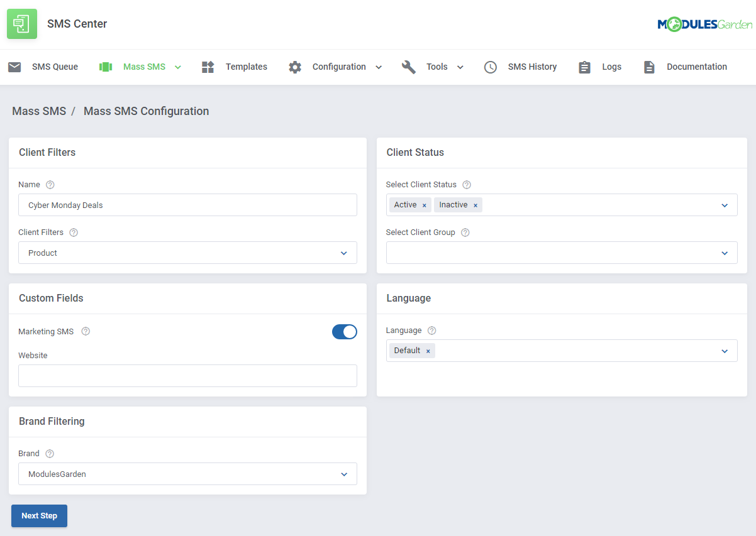Image resolution: width=756 pixels, height=536 pixels.
Task: Remove the Active status tag
Action: click(x=425, y=204)
